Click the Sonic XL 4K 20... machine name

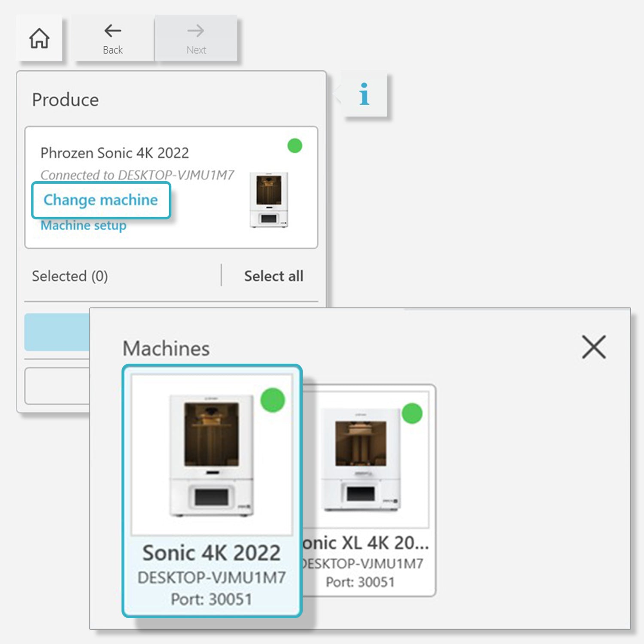366,543
